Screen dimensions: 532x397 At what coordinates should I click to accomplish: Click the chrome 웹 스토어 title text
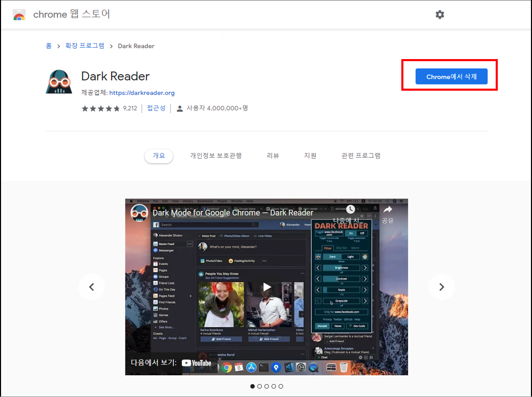pos(72,14)
